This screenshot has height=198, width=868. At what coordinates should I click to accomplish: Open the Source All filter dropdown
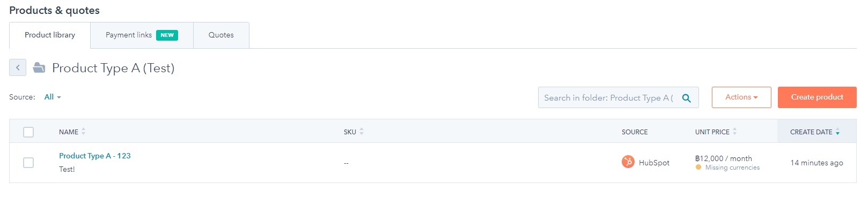click(53, 97)
